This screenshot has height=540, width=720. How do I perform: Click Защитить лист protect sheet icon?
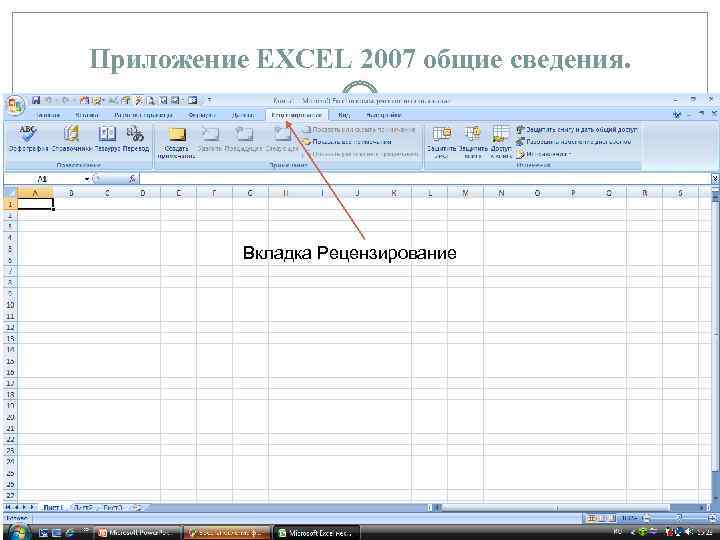coord(441,142)
